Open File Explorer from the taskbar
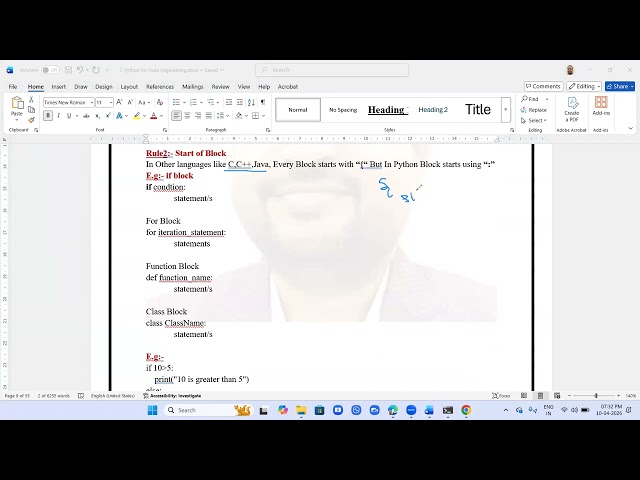Viewport: 640px width, 480px height. 301,410
